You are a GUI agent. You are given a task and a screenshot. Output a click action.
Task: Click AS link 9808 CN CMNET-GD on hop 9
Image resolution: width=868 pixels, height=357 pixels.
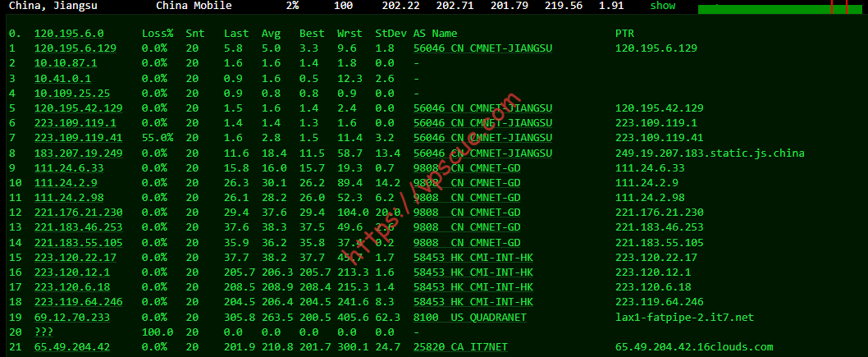(467, 167)
